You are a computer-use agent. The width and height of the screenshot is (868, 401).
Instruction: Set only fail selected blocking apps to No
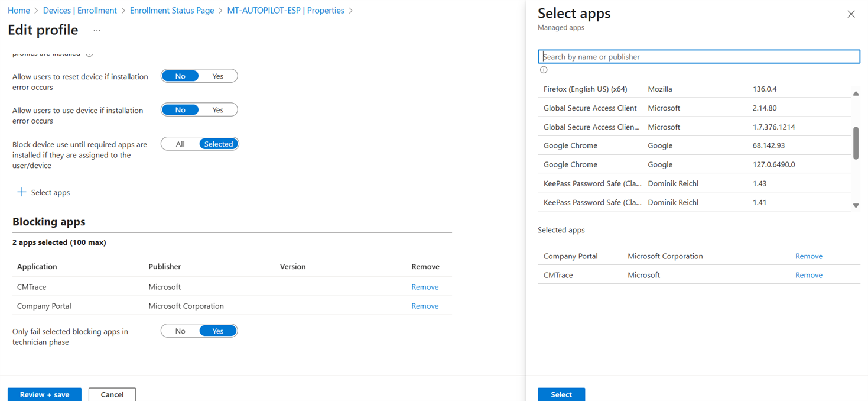[x=180, y=331]
